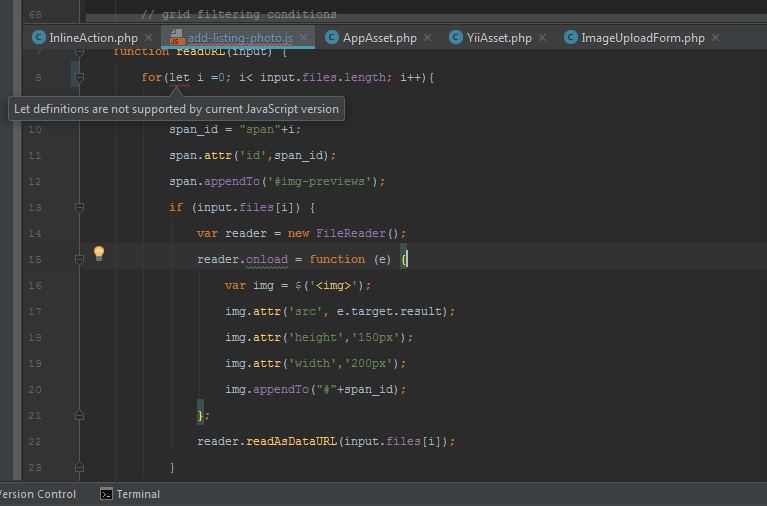
Task: Close the InlineAction.php tab
Action: coord(149,38)
